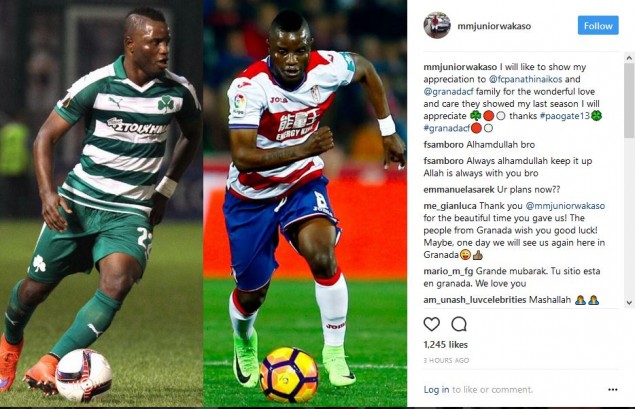Image resolution: width=635 pixels, height=409 pixels.
Task: Open mario_m_fg commenter profile
Action: (x=448, y=271)
